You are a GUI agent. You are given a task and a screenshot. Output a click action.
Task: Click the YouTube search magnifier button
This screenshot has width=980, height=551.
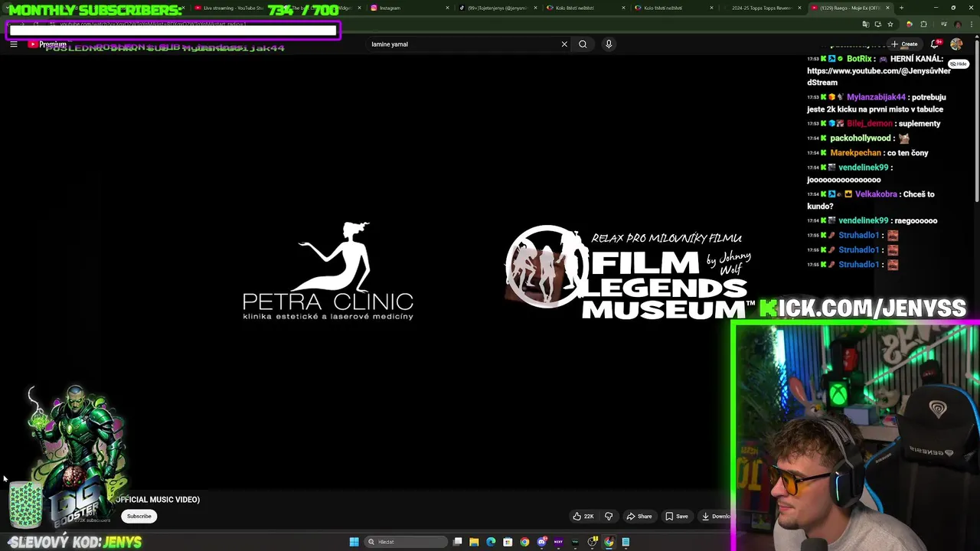coord(583,44)
